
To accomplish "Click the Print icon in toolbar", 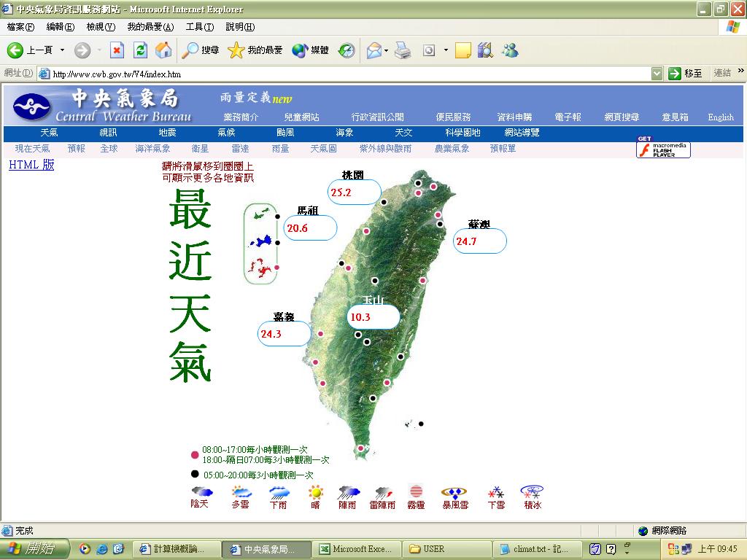I will coord(403,50).
